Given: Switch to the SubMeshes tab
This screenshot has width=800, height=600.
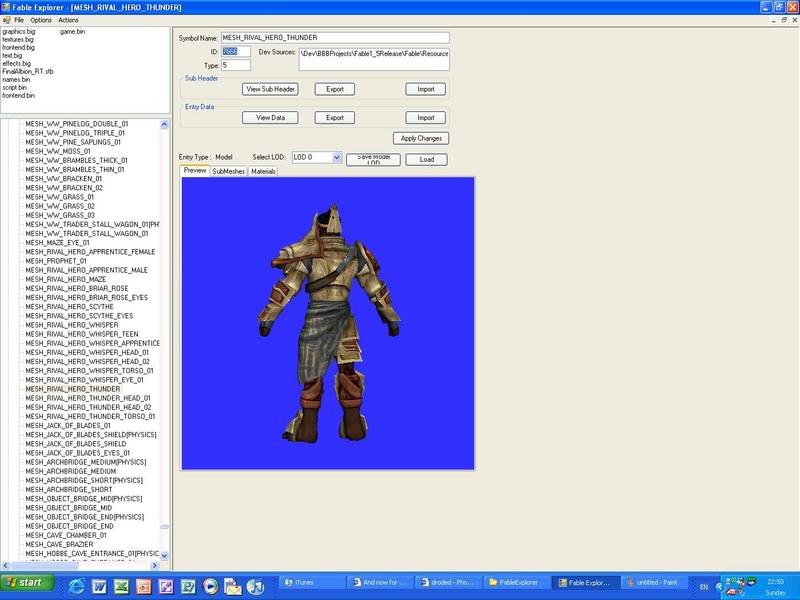Looking at the screenshot, I should (228, 171).
